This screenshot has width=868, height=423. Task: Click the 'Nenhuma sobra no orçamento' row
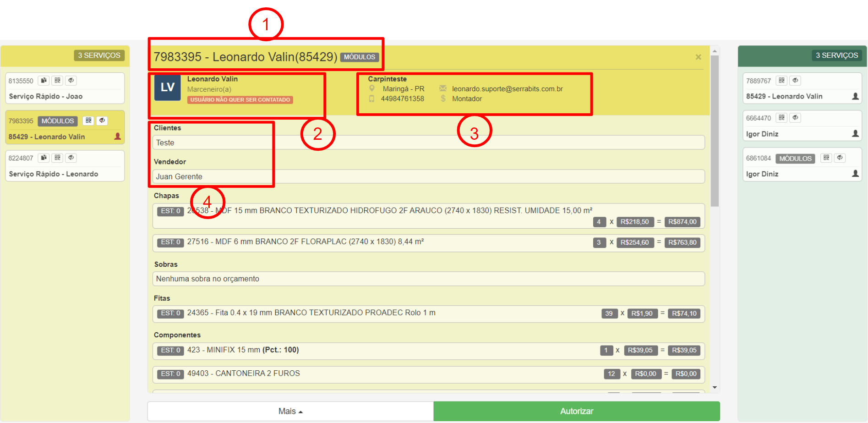coord(429,279)
